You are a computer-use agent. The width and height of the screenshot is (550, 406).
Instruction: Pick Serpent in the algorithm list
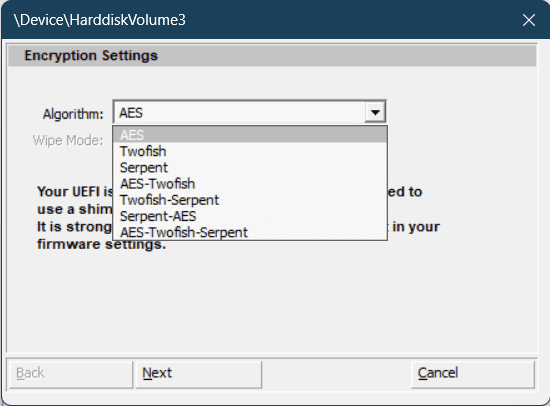[250, 167]
